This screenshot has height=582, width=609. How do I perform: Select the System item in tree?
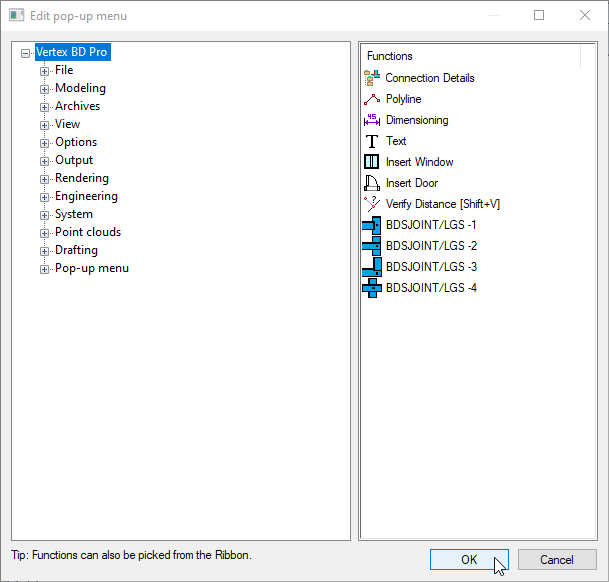click(74, 214)
